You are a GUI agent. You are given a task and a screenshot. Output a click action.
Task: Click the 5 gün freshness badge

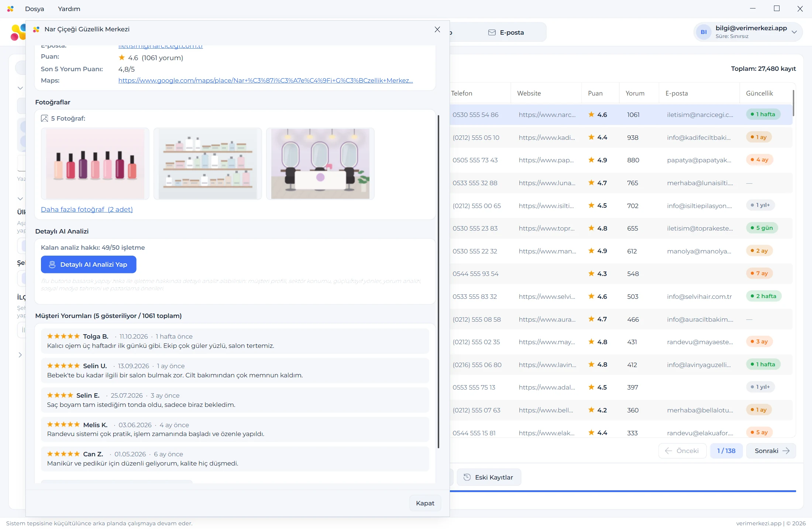point(762,228)
